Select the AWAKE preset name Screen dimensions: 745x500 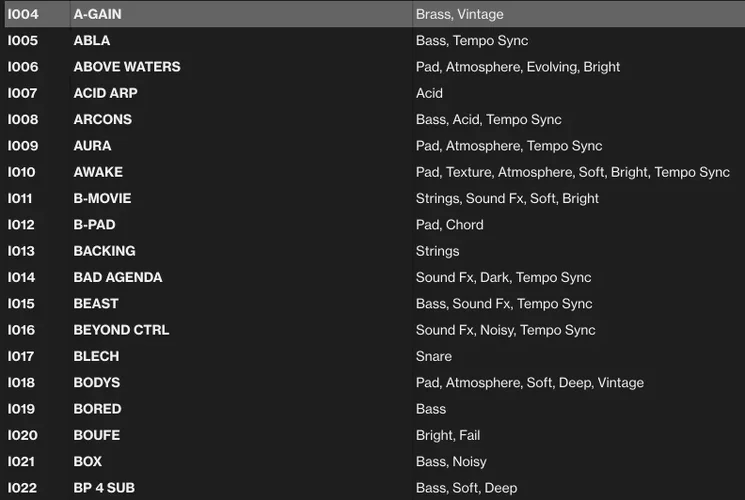pos(98,172)
